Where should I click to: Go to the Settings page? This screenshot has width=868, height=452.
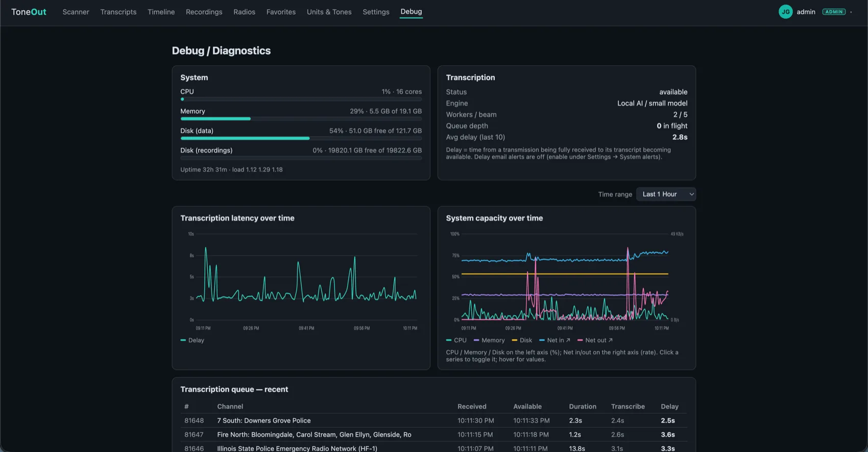[x=376, y=12]
